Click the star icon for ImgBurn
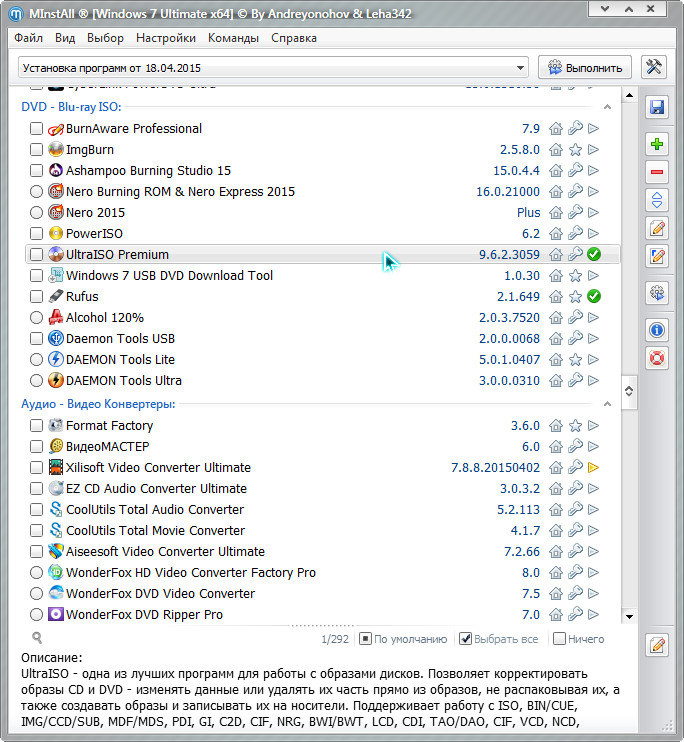This screenshot has width=684, height=742. 575,150
